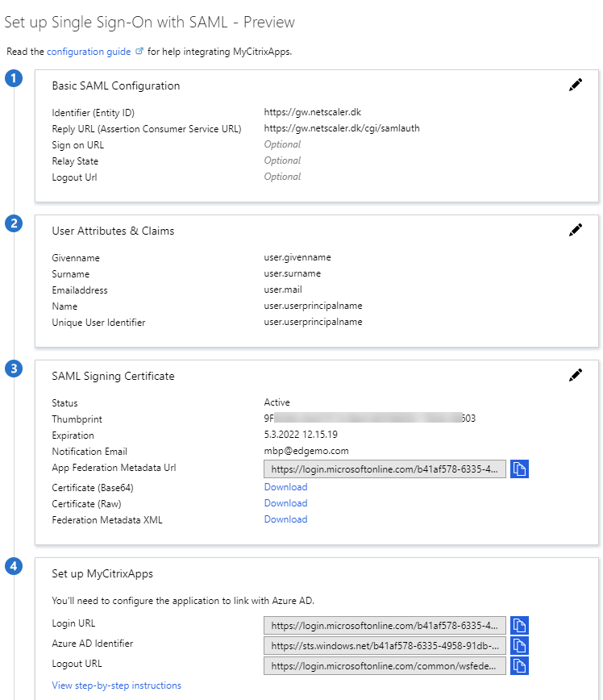Click the Active status value
The image size is (603, 700).
point(277,402)
